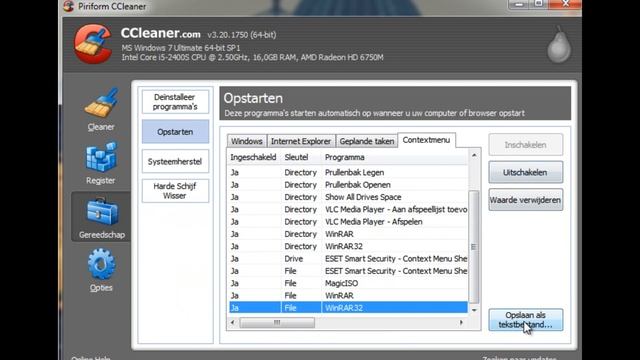Image resolution: width=640 pixels, height=360 pixels.
Task: Click the horizontal scrollbar left arrow
Action: [x=233, y=322]
